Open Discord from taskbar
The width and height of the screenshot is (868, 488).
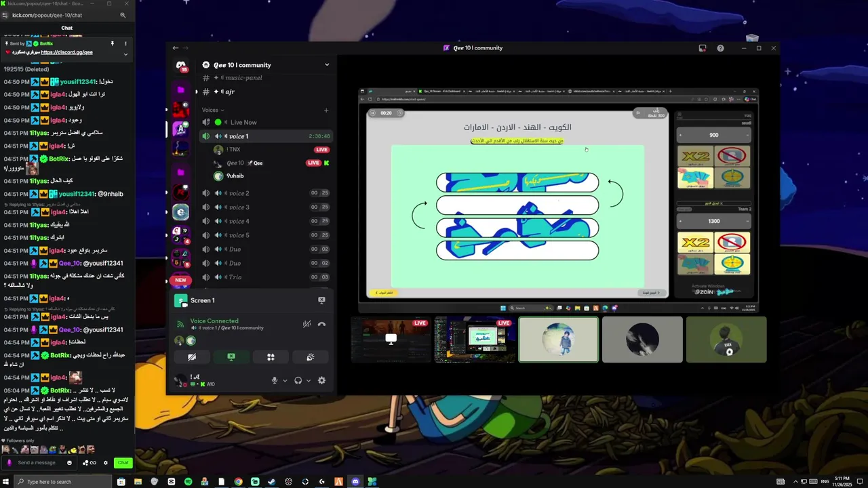[x=355, y=482]
